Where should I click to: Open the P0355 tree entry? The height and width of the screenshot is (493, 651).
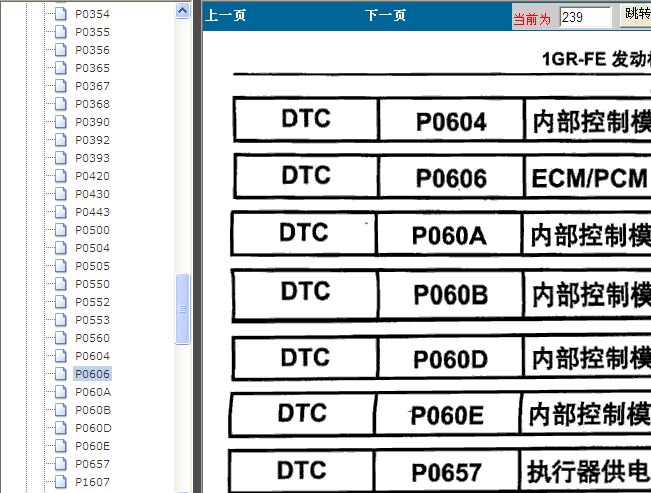coord(92,32)
